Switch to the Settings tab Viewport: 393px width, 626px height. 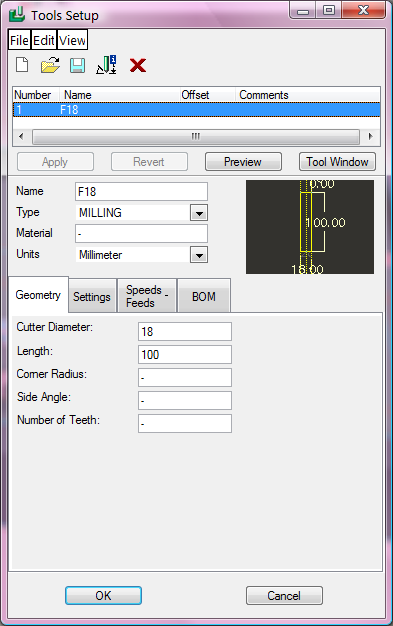(92, 297)
